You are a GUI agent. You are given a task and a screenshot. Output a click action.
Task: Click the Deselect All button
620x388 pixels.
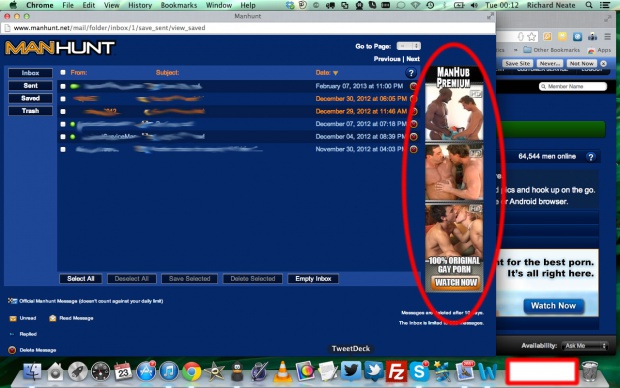point(132,279)
